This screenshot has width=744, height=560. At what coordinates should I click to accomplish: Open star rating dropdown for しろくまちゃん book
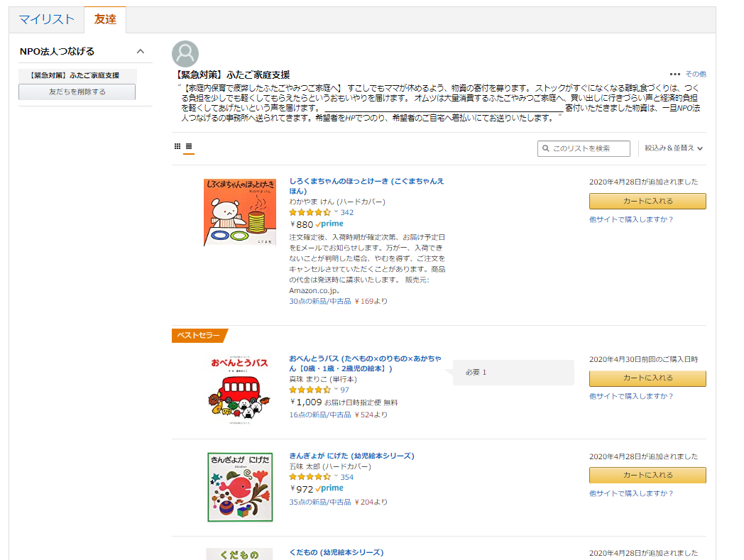coord(336,212)
